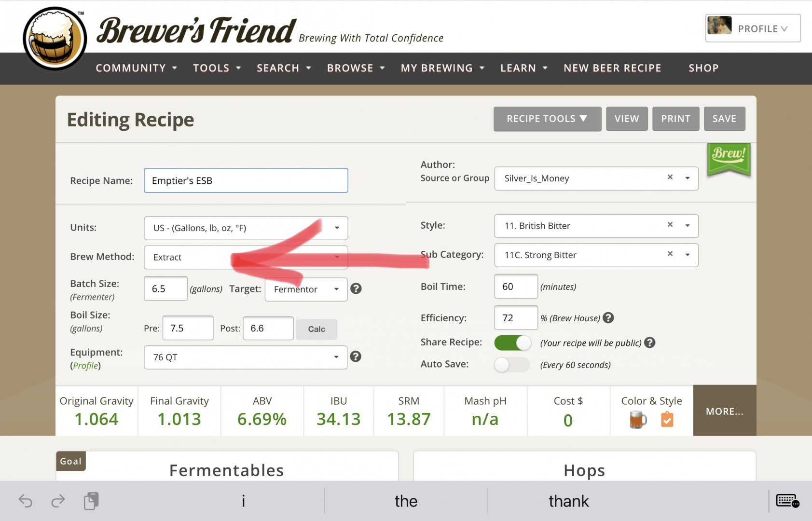
Task: Open the Brew House efficiency help icon
Action: [608, 317]
